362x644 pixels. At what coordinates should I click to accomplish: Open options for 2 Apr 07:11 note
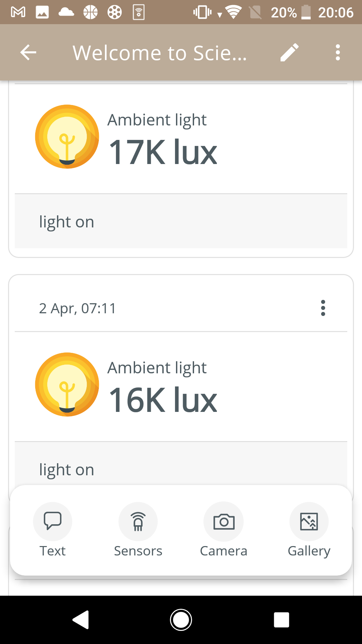point(323,308)
